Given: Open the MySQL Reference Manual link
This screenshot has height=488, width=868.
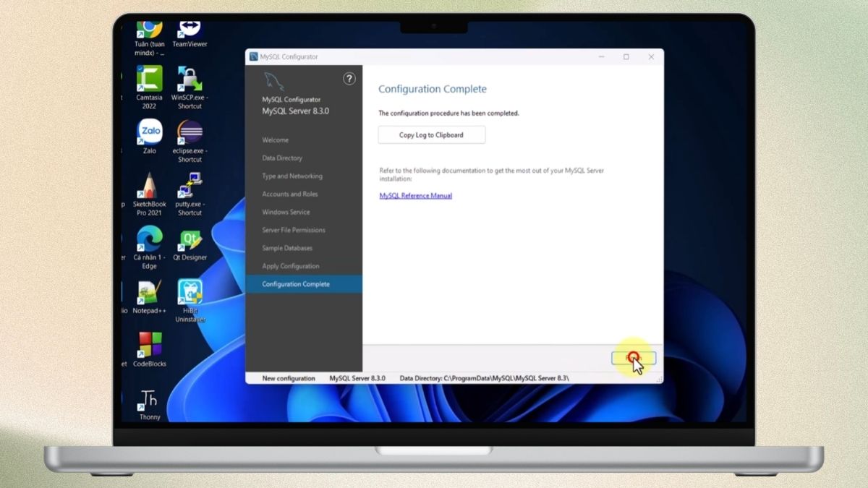Looking at the screenshot, I should [x=416, y=196].
